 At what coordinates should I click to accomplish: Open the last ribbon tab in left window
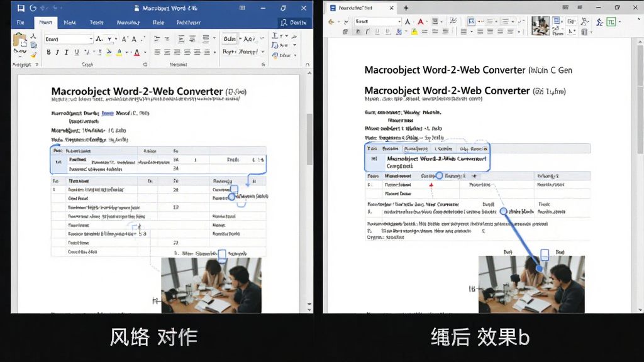click(x=189, y=23)
